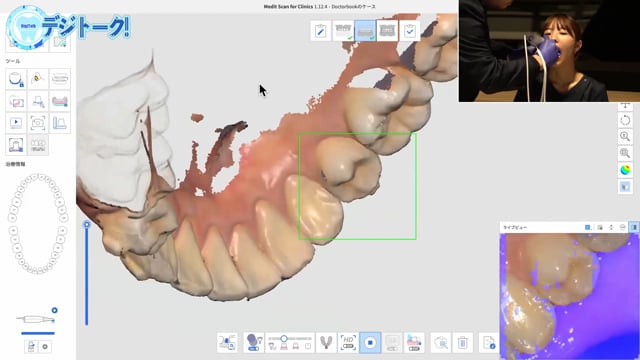Open the image review tool with picture icon
Image resolution: width=640 pixels, height=360 pixels.
[16, 101]
